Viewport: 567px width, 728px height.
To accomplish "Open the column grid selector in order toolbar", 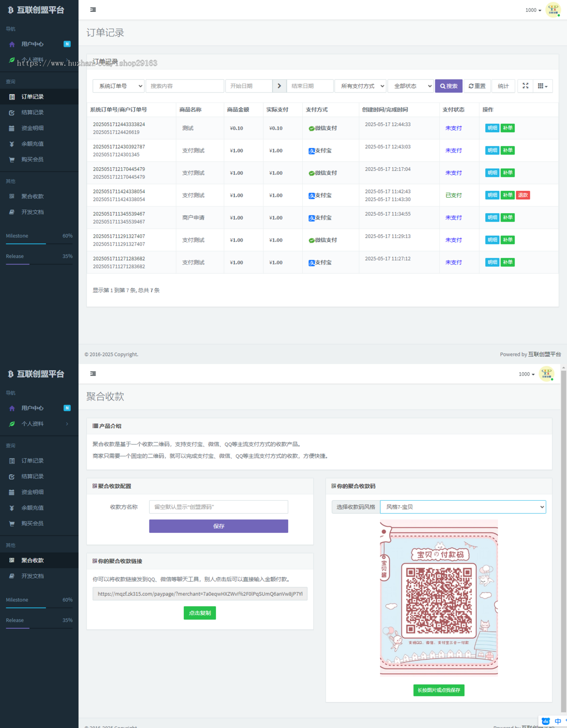I will (x=543, y=86).
